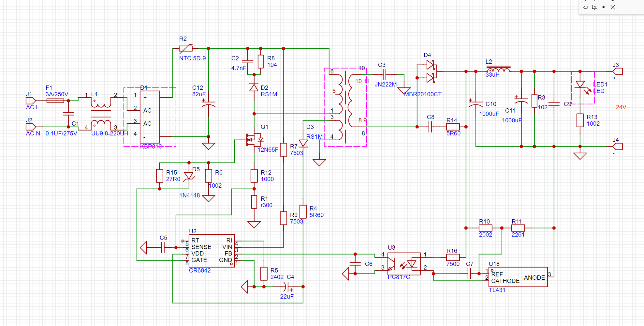Select the Net Label tool icon
The image size is (644, 326).
click(x=594, y=7)
